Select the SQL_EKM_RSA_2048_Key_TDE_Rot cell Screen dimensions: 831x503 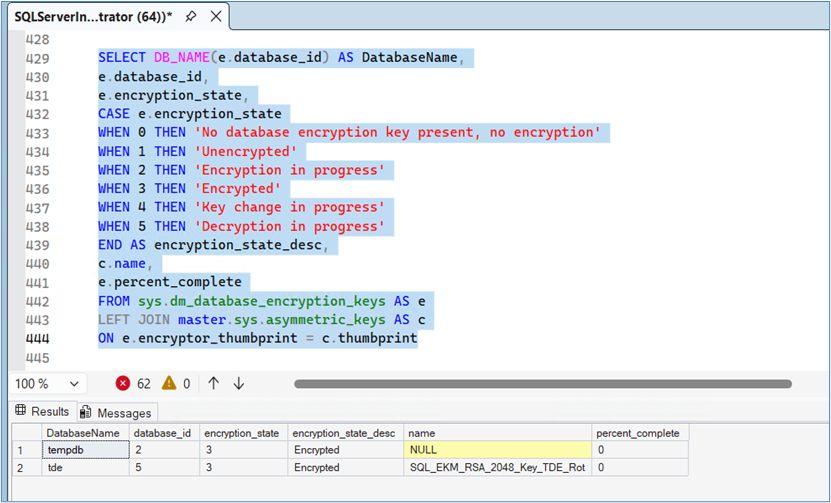coord(496,467)
